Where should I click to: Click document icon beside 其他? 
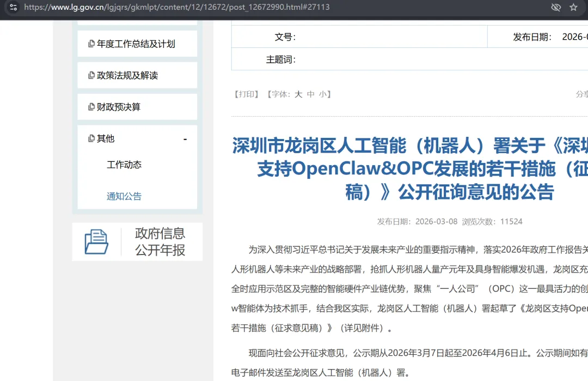[91, 138]
